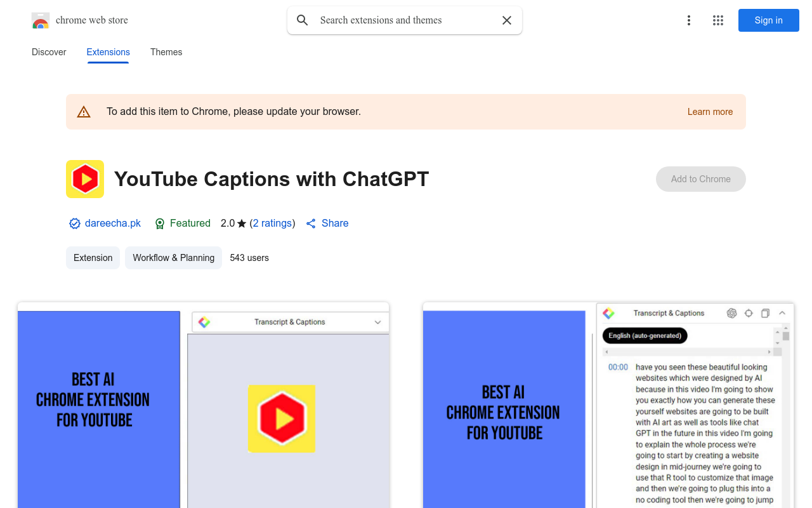Click copy transcript icon in Transcript header
Screen dimensions: 812x508
[766, 313]
